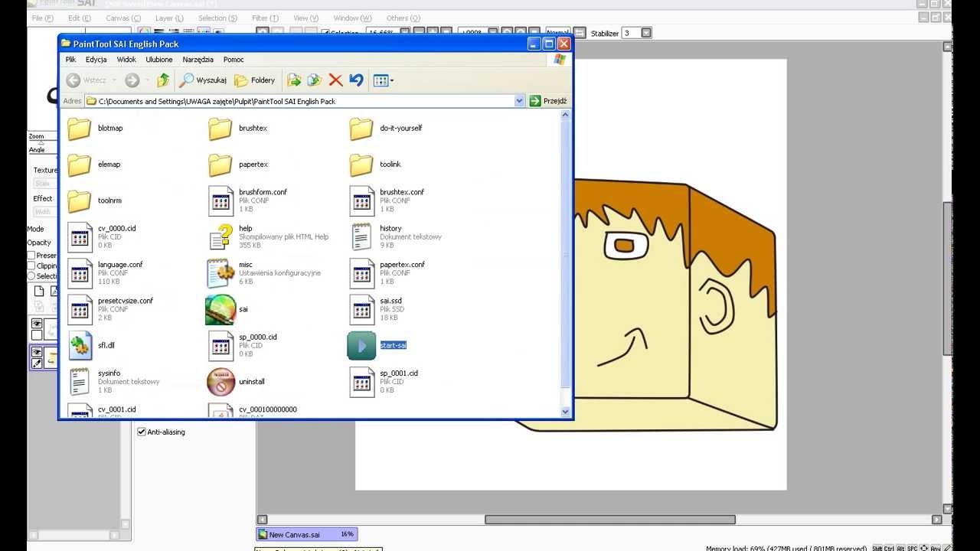Open the Ulubione menu
Image resolution: width=980 pixels, height=551 pixels.
pyautogui.click(x=159, y=59)
